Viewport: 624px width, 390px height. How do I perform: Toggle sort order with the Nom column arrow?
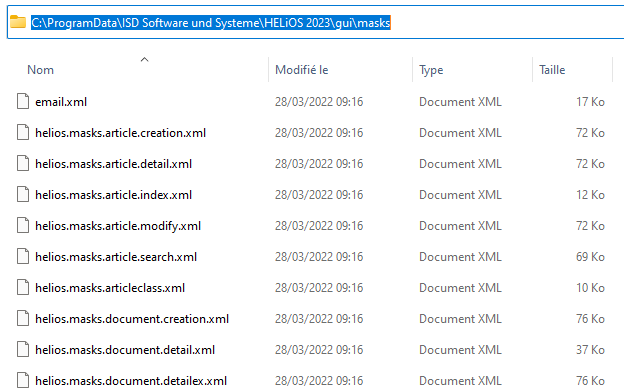[144, 60]
